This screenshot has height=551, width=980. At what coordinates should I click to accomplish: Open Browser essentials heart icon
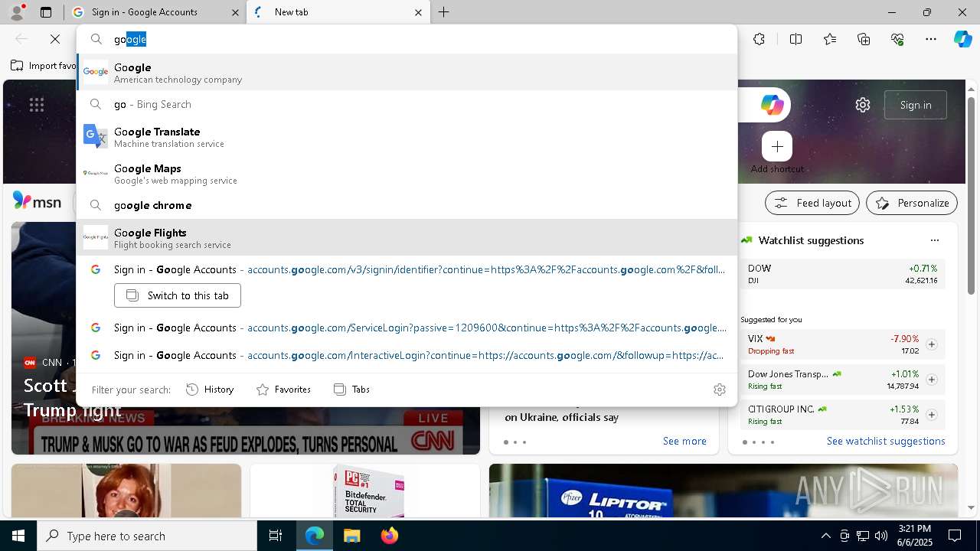point(897,39)
